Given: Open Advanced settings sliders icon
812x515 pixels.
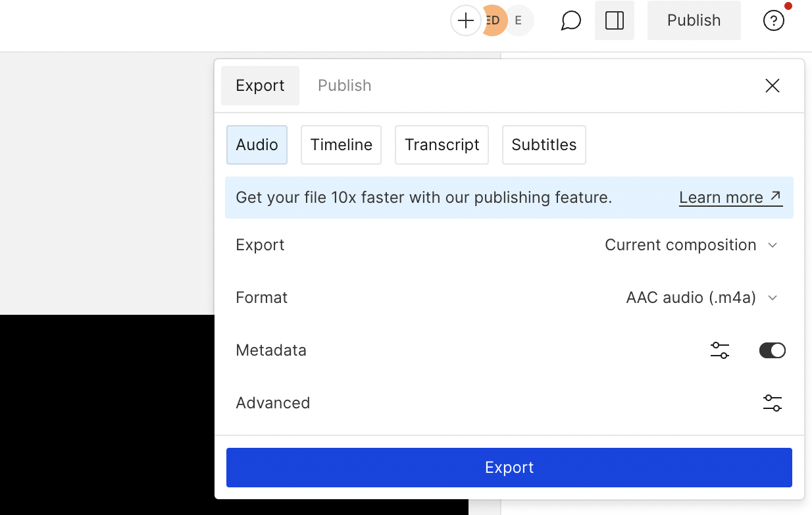Looking at the screenshot, I should click(772, 402).
